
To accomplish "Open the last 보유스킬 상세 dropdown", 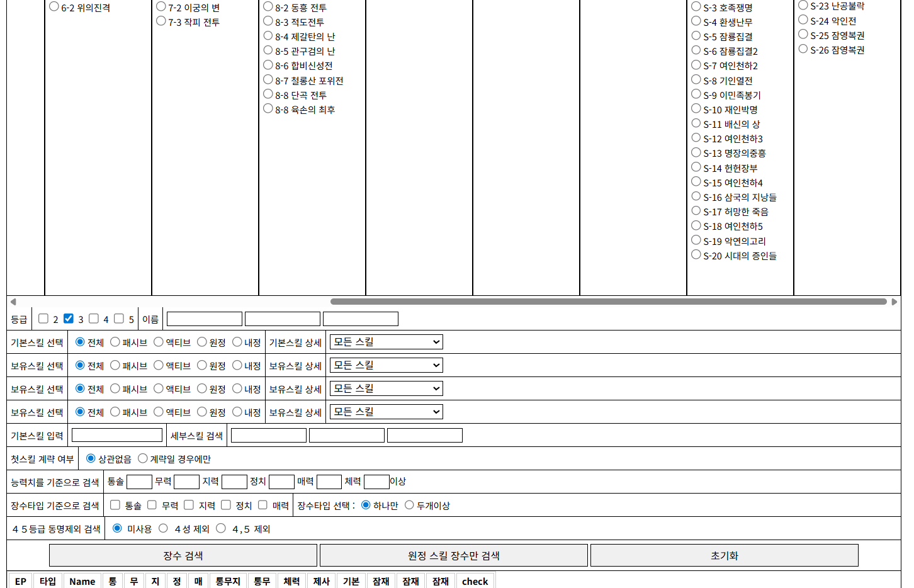I will 386,412.
